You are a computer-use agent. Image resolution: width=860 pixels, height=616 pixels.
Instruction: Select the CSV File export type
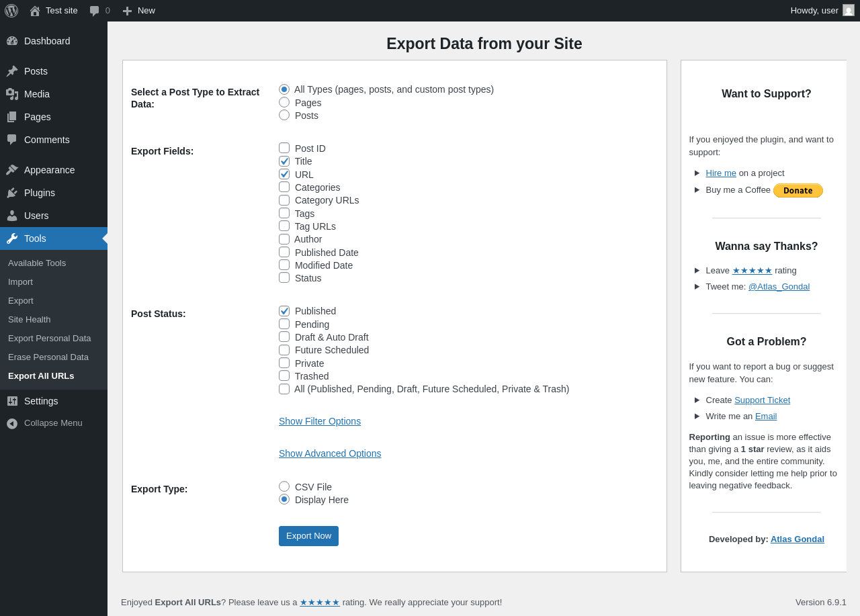[284, 487]
